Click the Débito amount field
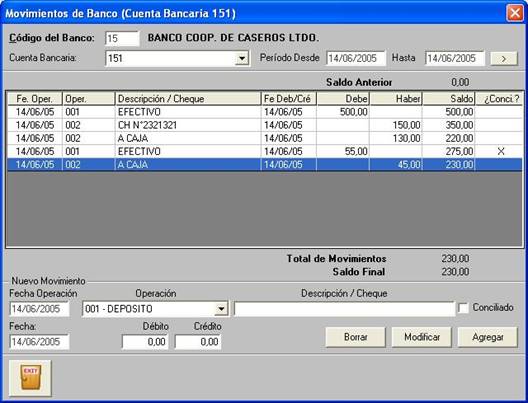The width and height of the screenshot is (528, 403). click(145, 342)
